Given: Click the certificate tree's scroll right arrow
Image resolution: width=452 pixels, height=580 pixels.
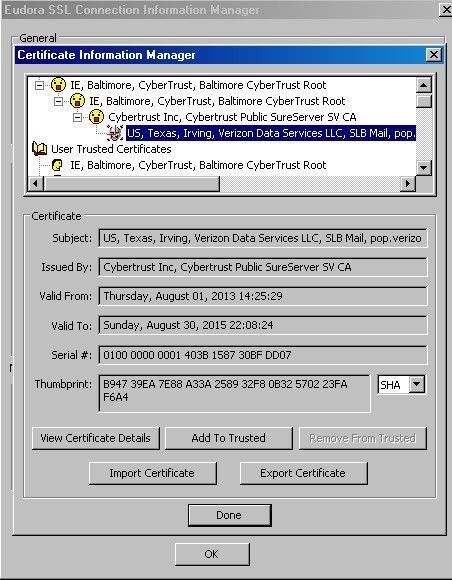Looking at the screenshot, I should tap(408, 183).
